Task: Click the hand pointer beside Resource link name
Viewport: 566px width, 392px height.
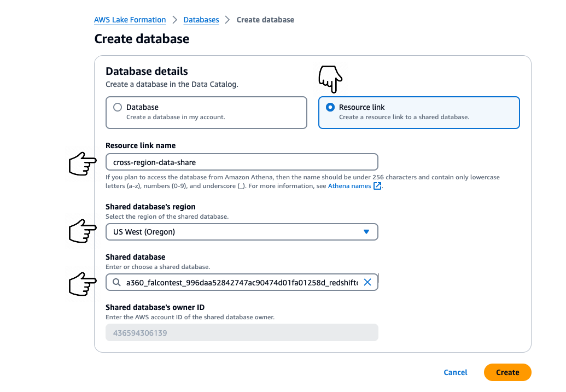Action: [83, 163]
